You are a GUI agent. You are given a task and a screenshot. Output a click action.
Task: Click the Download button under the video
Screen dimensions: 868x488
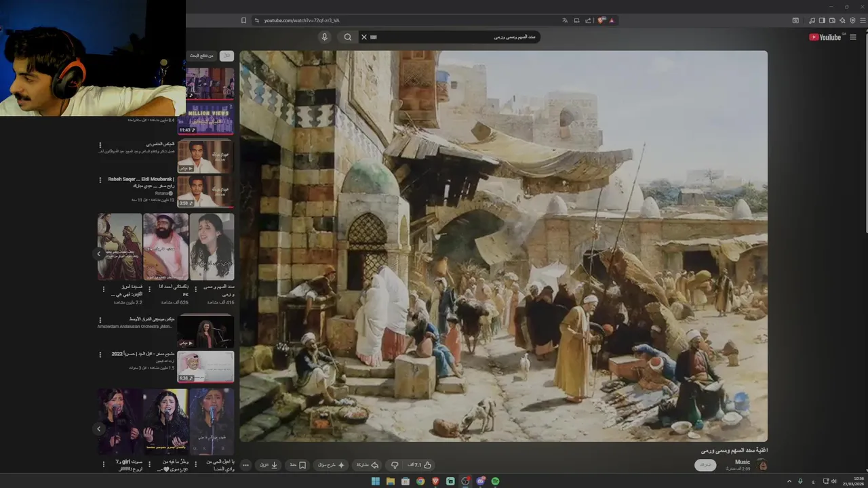(x=269, y=465)
